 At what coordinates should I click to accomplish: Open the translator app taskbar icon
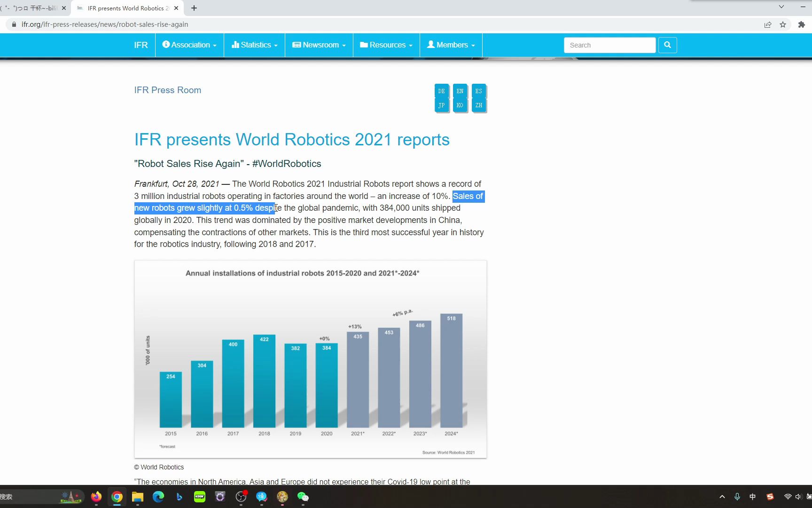tap(262, 497)
